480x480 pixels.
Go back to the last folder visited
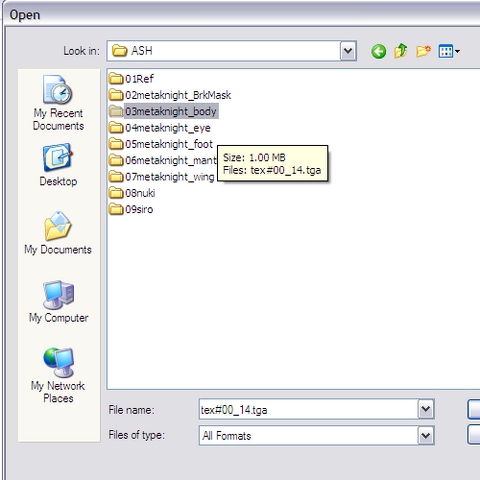[379, 51]
